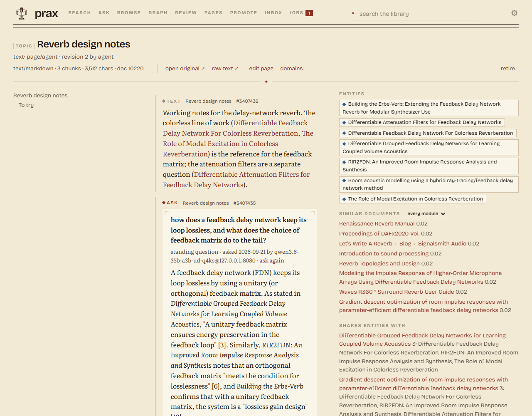
Task: Open the SEARCH nav item
Action: coord(79,13)
